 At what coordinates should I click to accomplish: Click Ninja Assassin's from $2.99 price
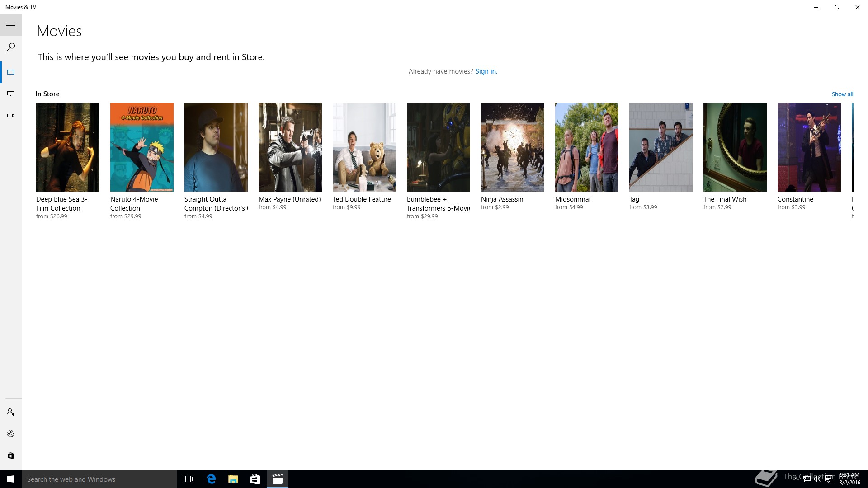click(x=495, y=207)
